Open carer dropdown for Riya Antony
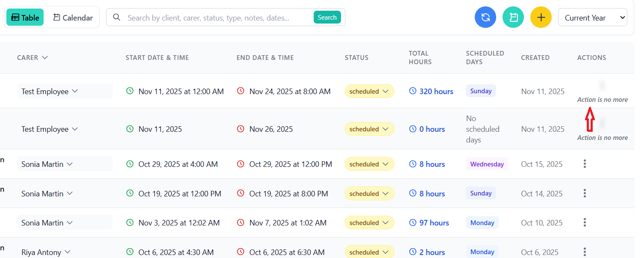The image size is (644, 258). coord(67,252)
